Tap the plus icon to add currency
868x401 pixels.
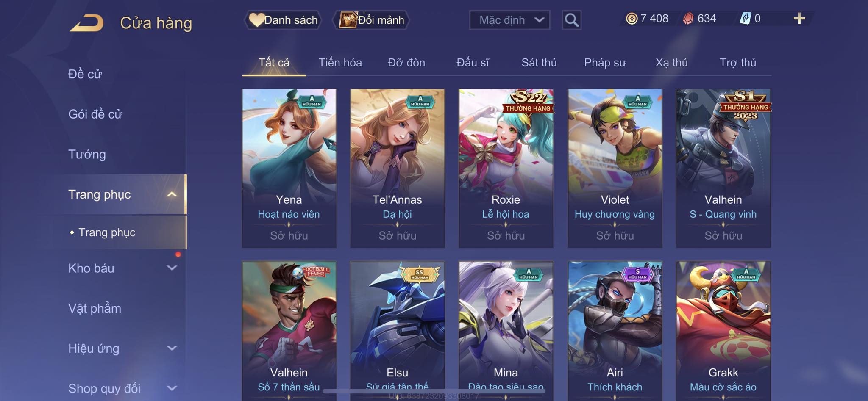click(x=799, y=18)
